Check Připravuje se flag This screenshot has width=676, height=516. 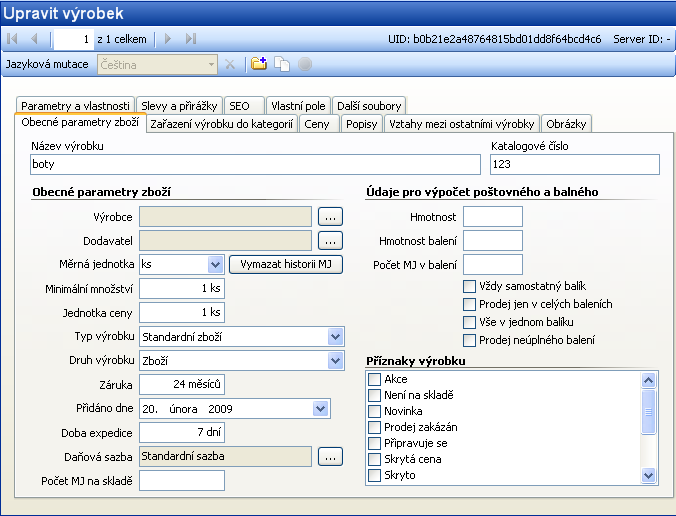click(375, 443)
